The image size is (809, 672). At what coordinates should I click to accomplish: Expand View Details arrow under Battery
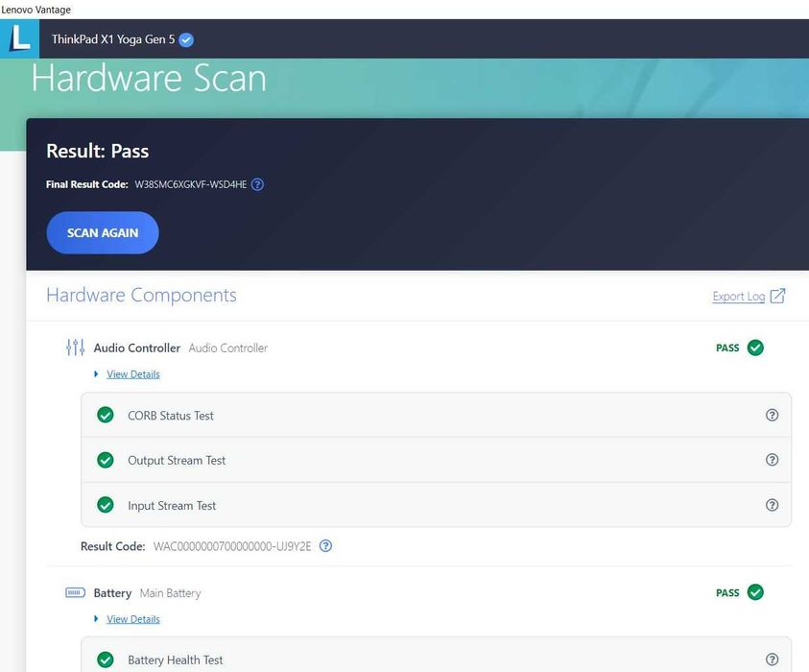coord(97,619)
